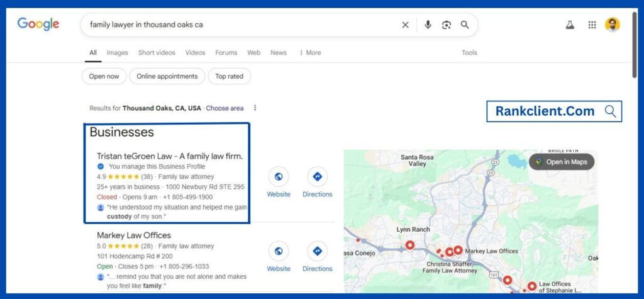Open Website icon for Tristan teGroen Law
This screenshot has width=644, height=299.
coord(279,177)
